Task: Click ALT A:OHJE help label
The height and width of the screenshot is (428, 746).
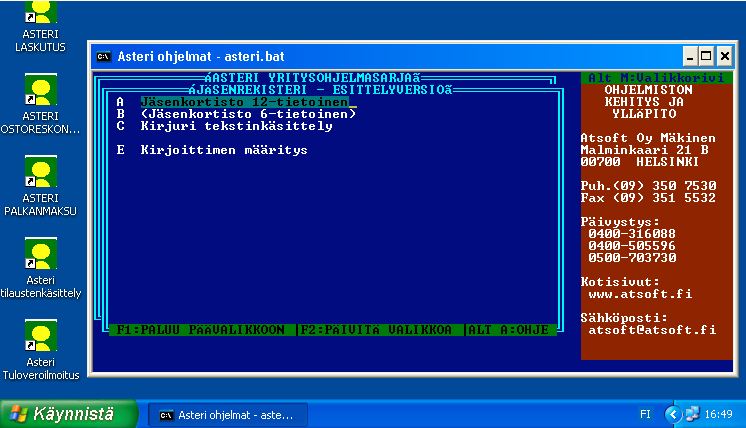Action: (508, 330)
